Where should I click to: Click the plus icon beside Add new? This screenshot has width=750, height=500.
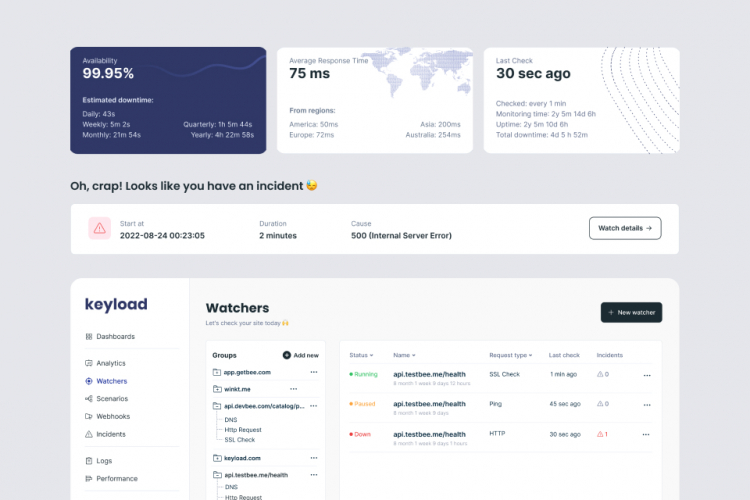click(287, 355)
